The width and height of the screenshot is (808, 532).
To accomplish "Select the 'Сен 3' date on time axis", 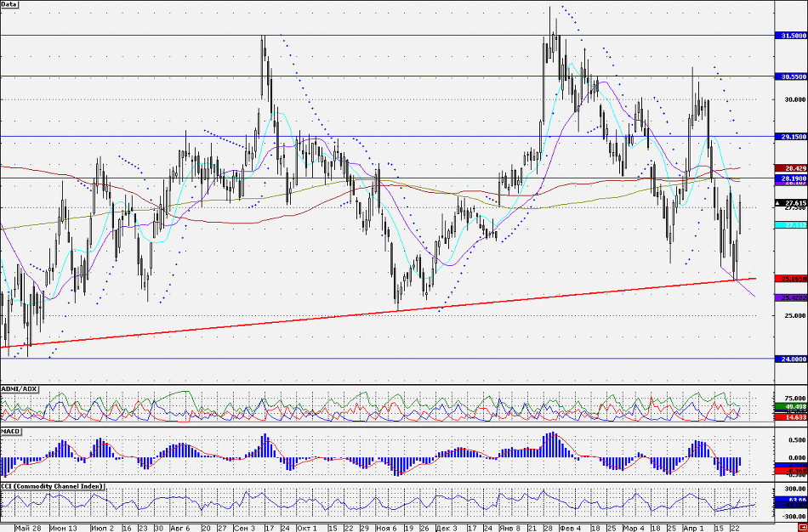I will tap(243, 527).
